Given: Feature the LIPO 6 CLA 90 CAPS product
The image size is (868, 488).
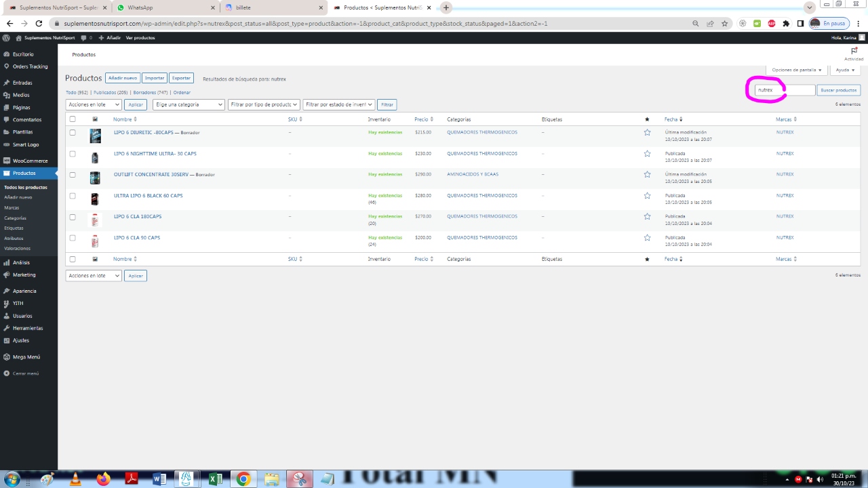Looking at the screenshot, I should tap(647, 238).
